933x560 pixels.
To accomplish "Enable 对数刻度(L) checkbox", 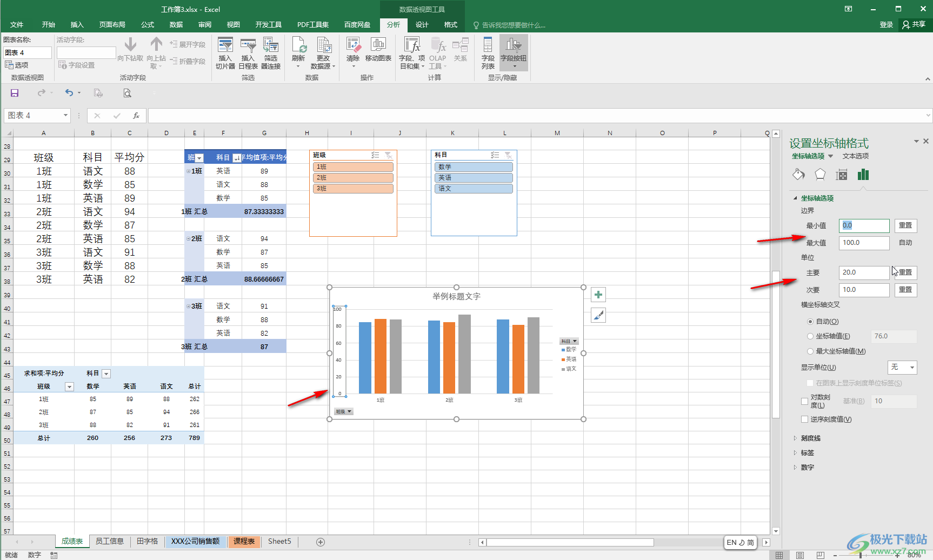I will (804, 401).
